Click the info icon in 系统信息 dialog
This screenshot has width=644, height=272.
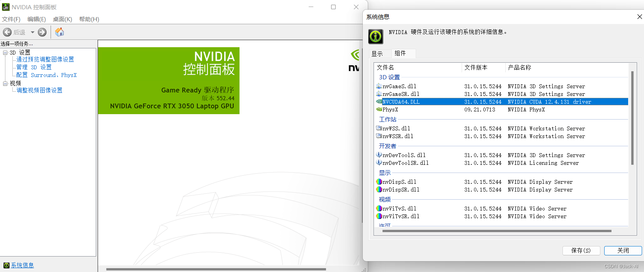click(x=376, y=36)
